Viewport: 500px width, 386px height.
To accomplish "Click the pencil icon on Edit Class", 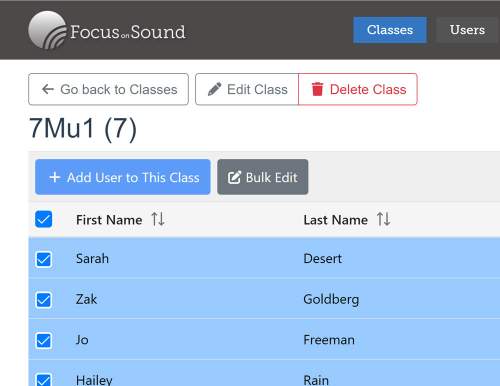I will pyautogui.click(x=214, y=89).
